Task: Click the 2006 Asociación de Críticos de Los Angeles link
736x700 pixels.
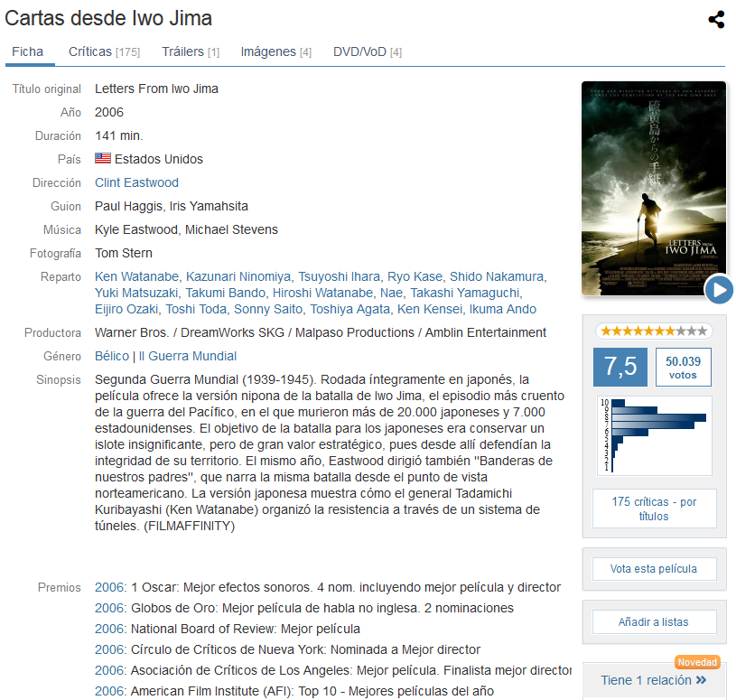Action: (x=110, y=670)
